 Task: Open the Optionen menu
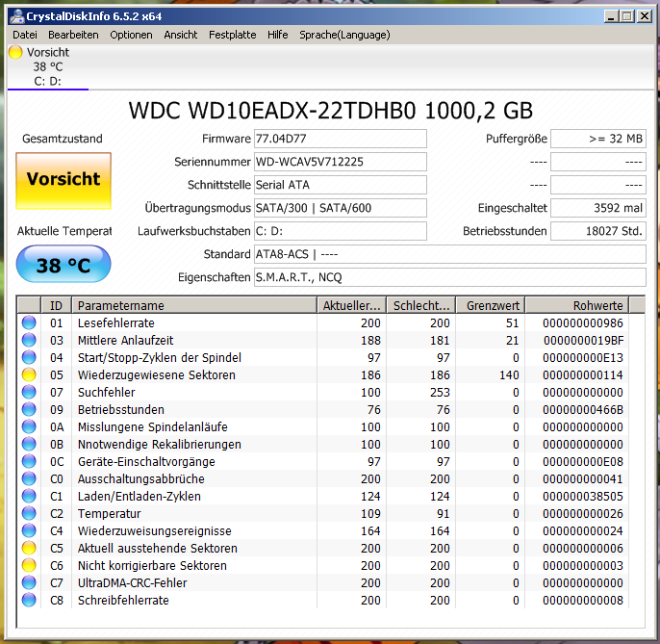[131, 35]
